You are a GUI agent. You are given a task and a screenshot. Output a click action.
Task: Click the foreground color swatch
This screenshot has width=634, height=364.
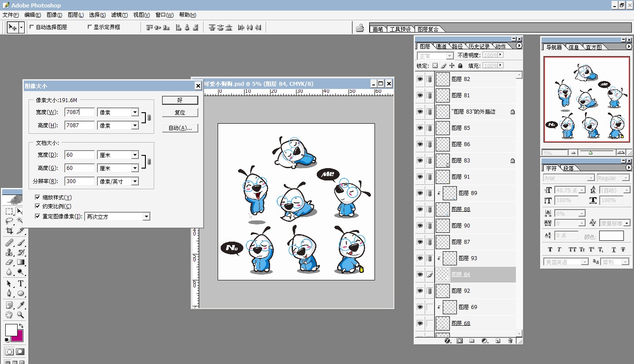11,330
